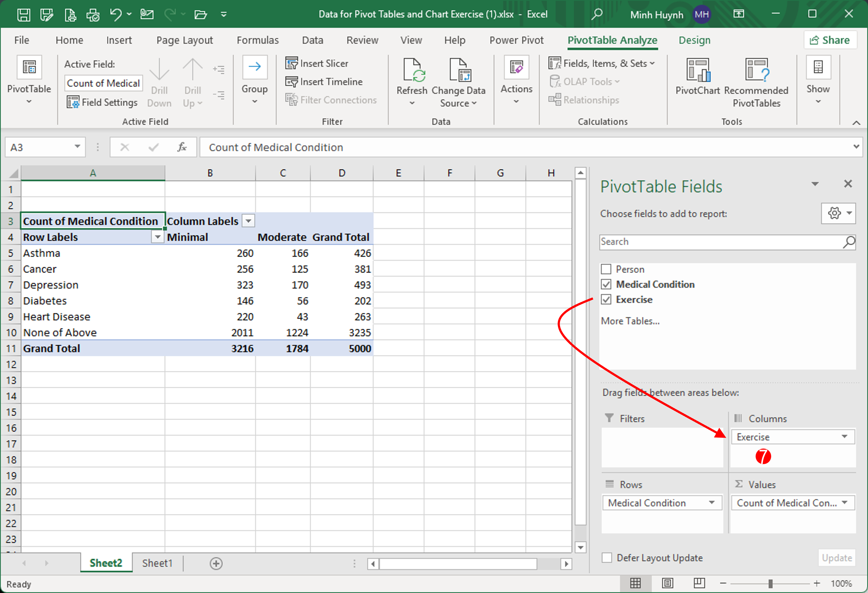The width and height of the screenshot is (868, 593).
Task: Click the 100% zoom level
Action: (x=841, y=583)
